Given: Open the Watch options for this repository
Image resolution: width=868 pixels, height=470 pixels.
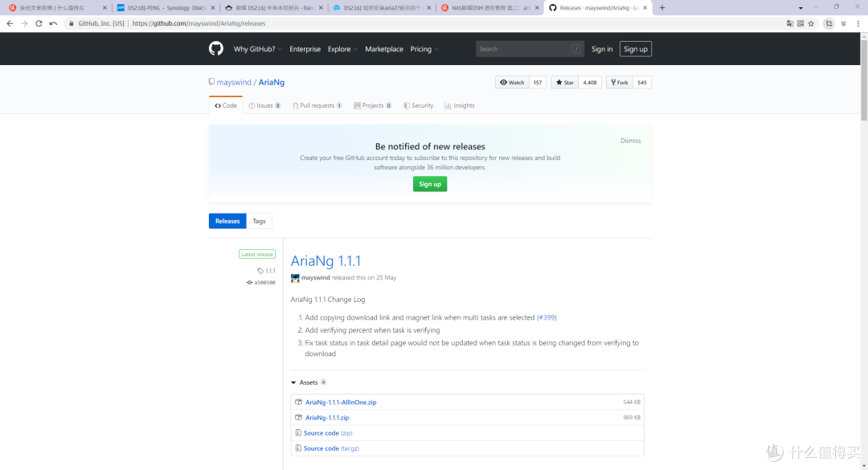Looking at the screenshot, I should tap(512, 82).
